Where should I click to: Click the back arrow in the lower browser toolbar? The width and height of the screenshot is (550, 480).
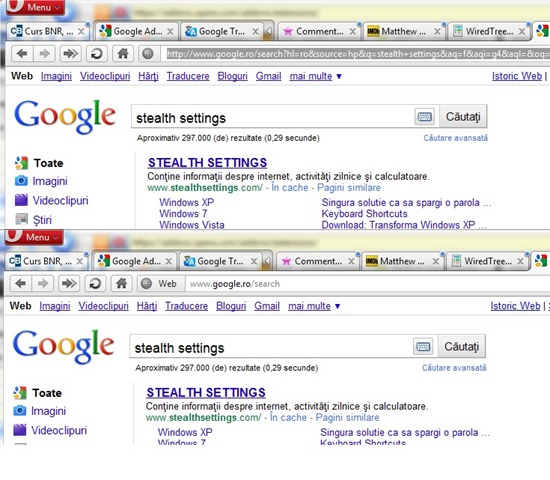click(21, 284)
